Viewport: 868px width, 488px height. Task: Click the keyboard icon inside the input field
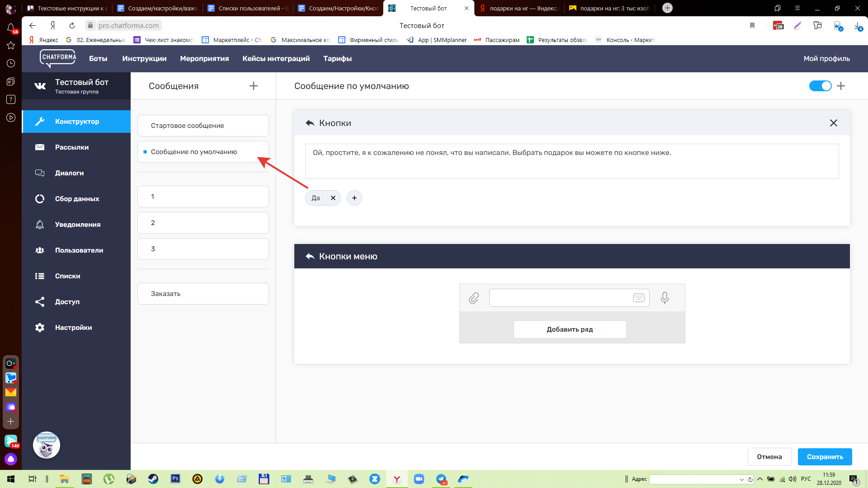(638, 298)
